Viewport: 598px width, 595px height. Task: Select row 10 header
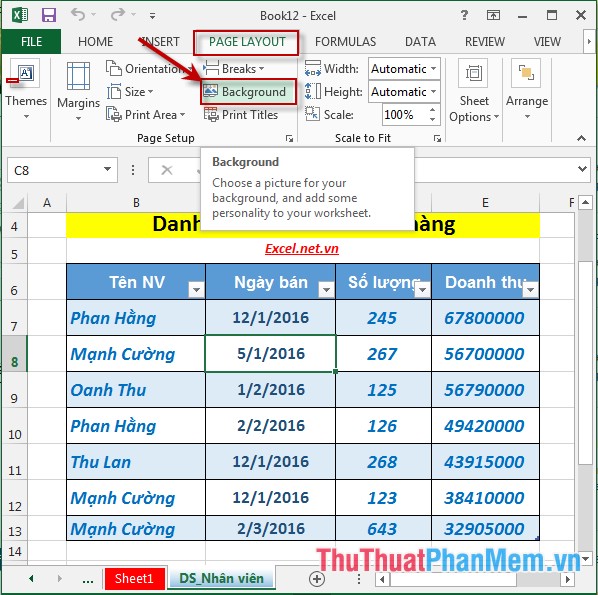pyautogui.click(x=14, y=426)
